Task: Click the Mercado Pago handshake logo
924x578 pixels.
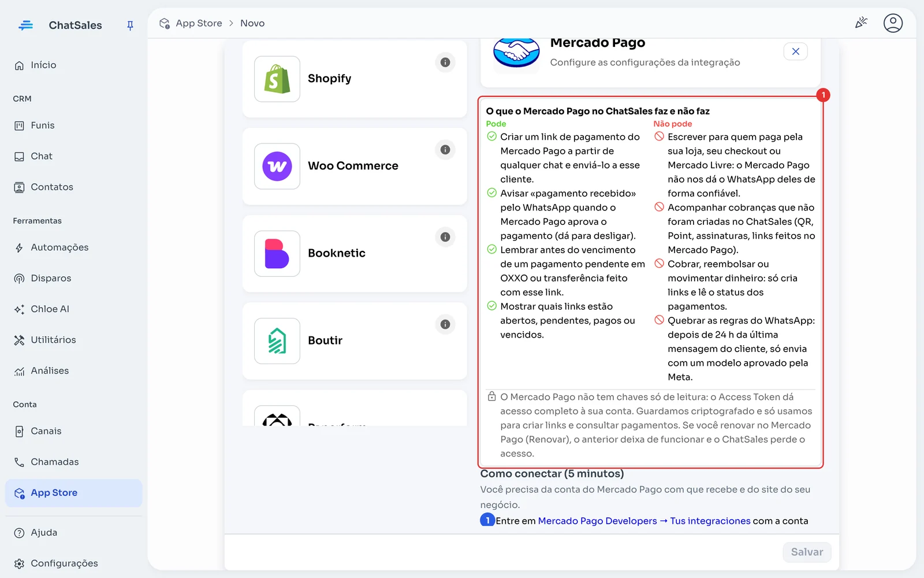Action: 516,52
